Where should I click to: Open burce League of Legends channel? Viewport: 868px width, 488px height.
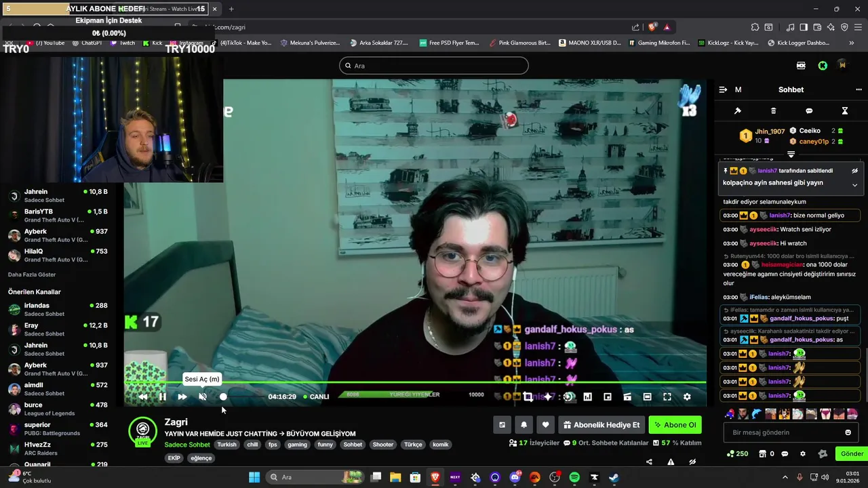tap(59, 409)
